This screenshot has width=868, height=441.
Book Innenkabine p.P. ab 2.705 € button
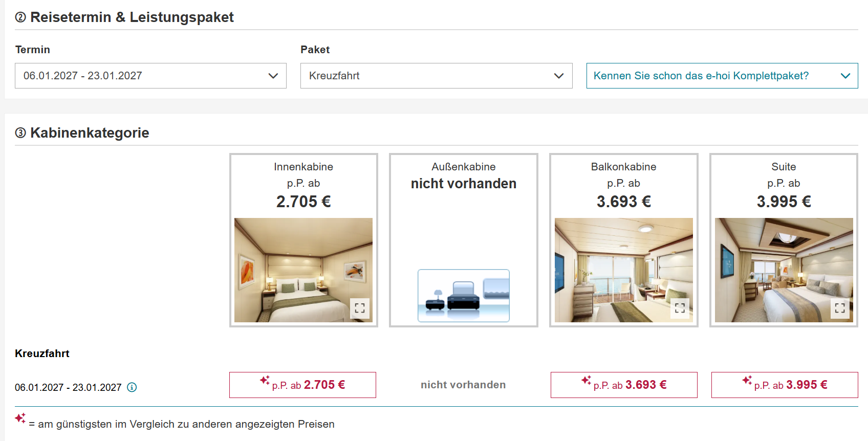pyautogui.click(x=302, y=385)
